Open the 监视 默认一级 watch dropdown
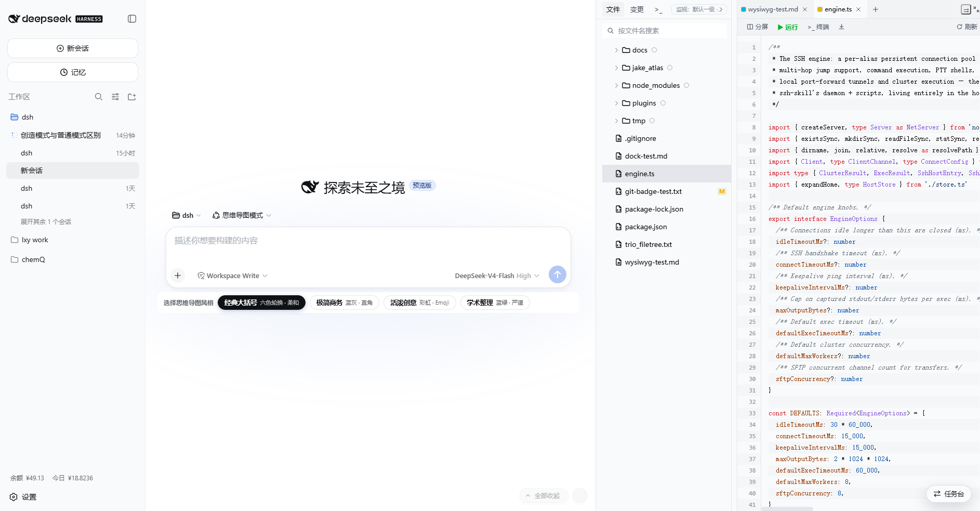The height and width of the screenshot is (511, 980). pyautogui.click(x=699, y=9)
